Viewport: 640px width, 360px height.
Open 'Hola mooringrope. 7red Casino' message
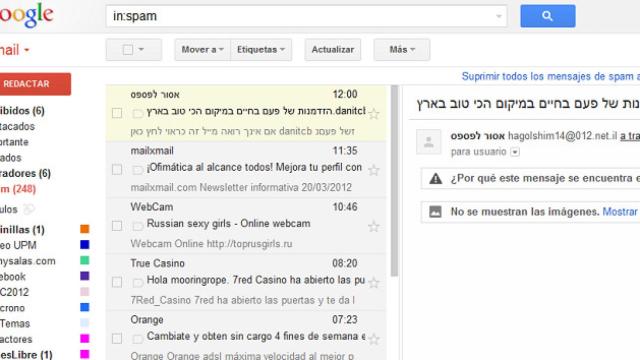click(246, 282)
